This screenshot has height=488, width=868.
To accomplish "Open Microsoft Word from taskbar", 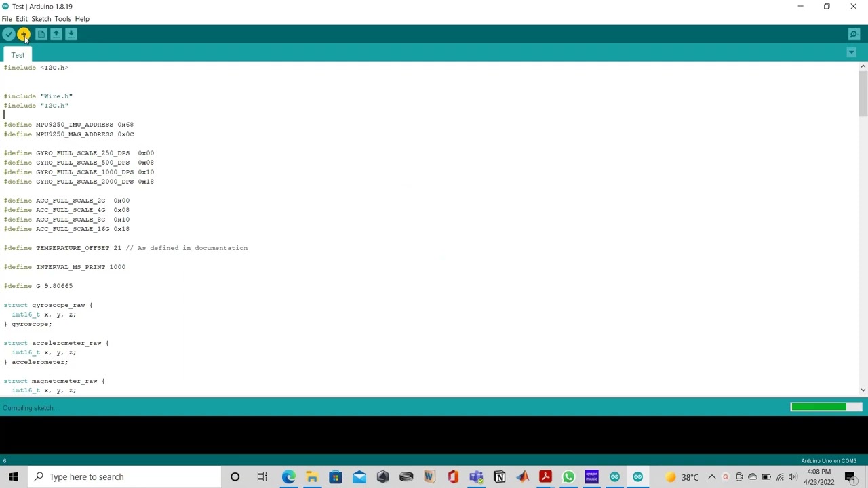I will 429,476.
